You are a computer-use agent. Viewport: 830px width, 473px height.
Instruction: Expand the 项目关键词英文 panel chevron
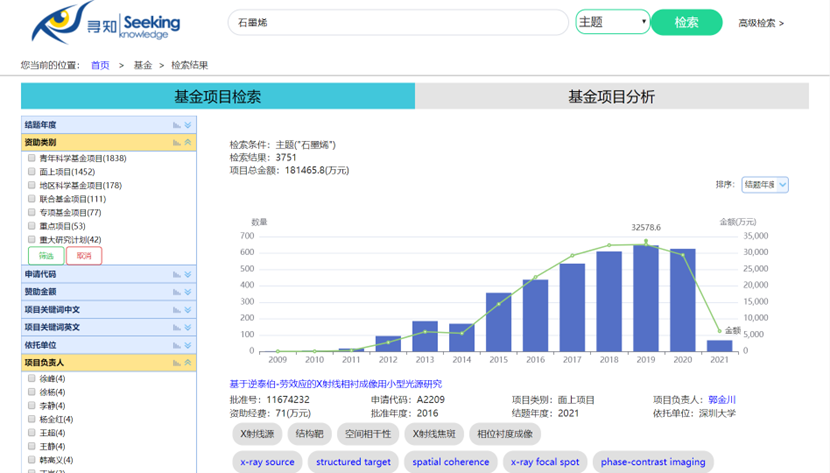188,327
